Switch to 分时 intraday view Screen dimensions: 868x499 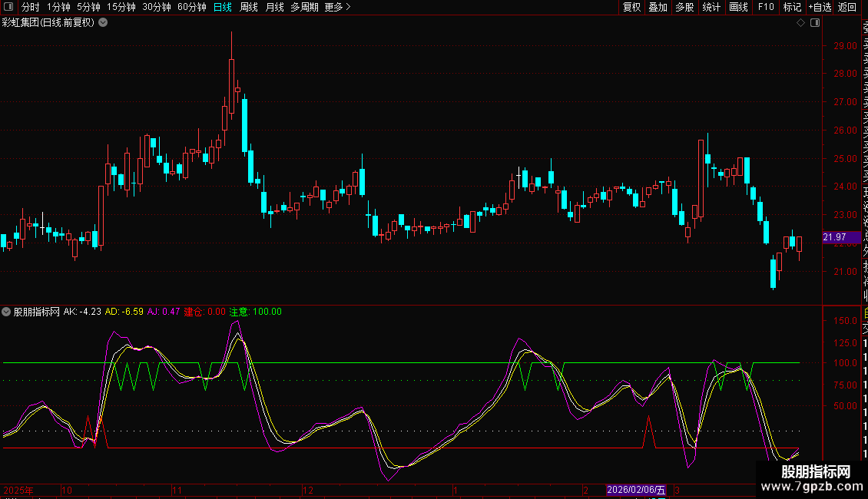[x=31, y=7]
